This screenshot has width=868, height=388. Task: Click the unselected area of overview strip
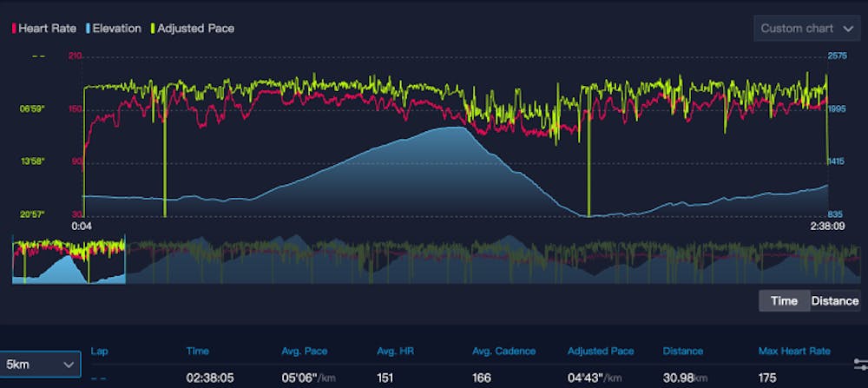click(486, 259)
